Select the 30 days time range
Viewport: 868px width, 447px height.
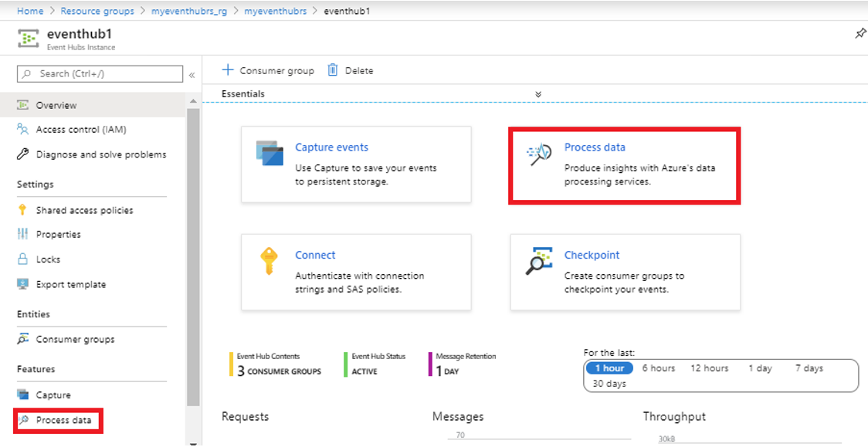point(609,384)
